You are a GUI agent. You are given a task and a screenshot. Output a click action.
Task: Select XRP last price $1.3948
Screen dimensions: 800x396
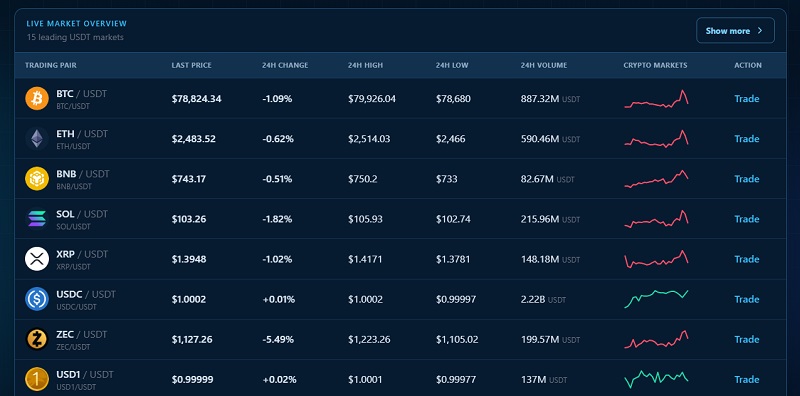(x=189, y=259)
